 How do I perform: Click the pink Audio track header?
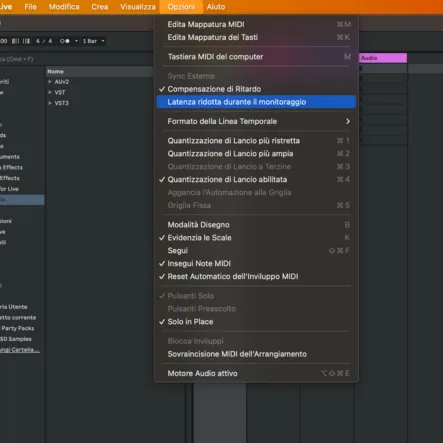383,58
